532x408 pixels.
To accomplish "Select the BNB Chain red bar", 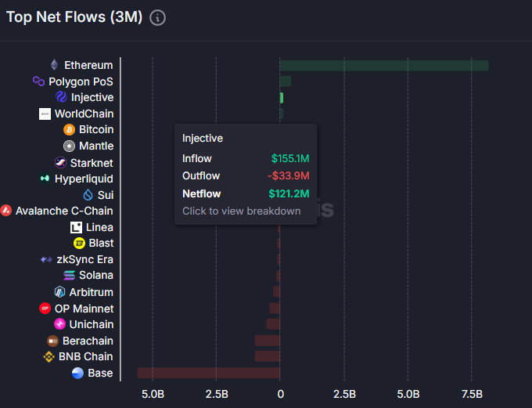I will pyautogui.click(x=268, y=356).
